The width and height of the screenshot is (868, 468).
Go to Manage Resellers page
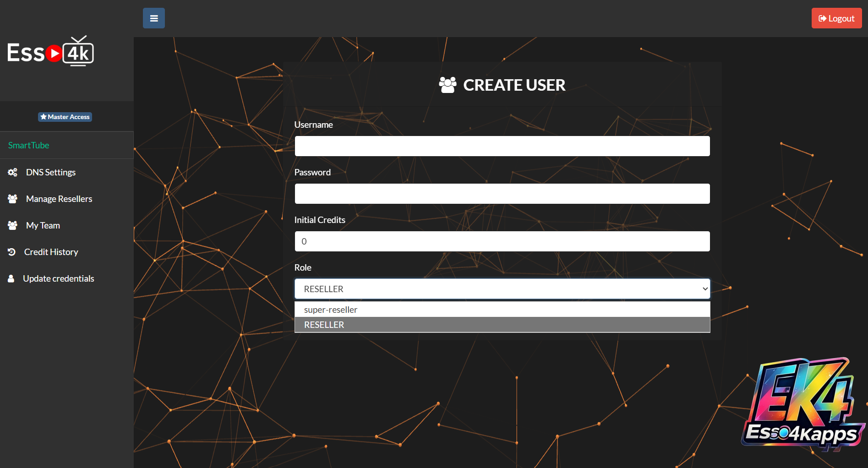pos(59,199)
